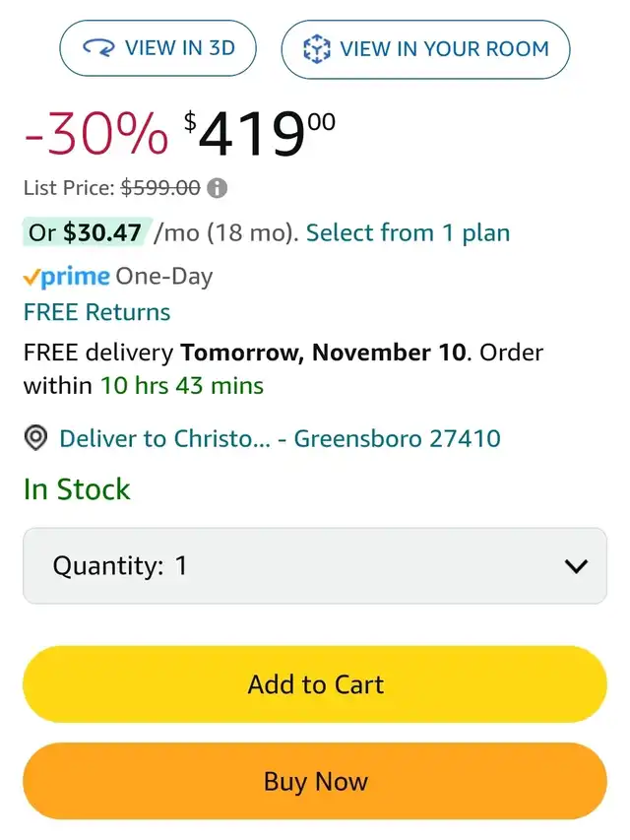Click the List Price info icon
Viewport: 630px width, 840px height.
click(x=218, y=187)
